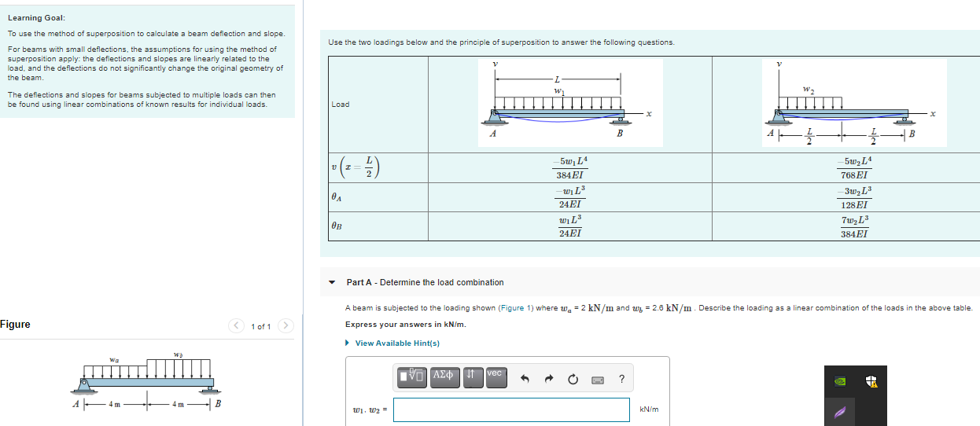Click the kN/m unit label
The width and height of the screenshot is (980, 426).
pos(649,409)
